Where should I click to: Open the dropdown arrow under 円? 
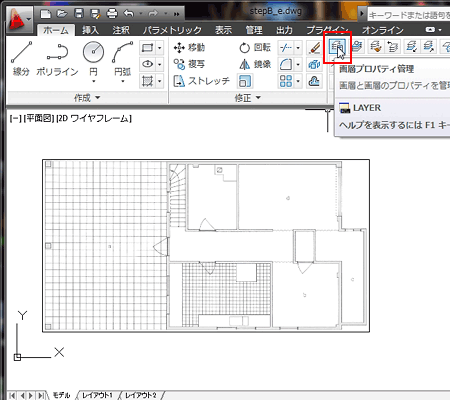click(x=94, y=81)
